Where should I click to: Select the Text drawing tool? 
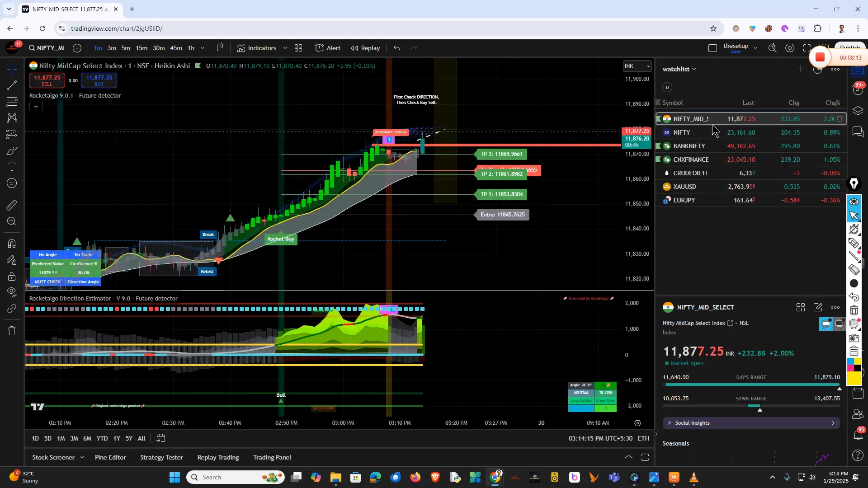[x=11, y=167]
